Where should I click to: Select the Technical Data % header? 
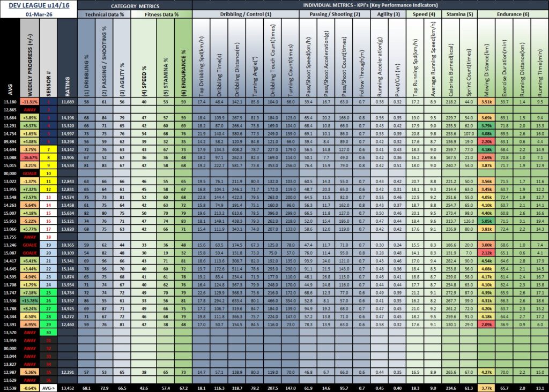103,15
